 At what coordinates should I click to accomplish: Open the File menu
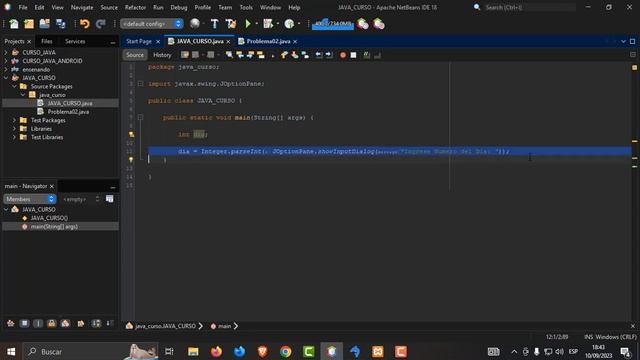click(x=23, y=7)
